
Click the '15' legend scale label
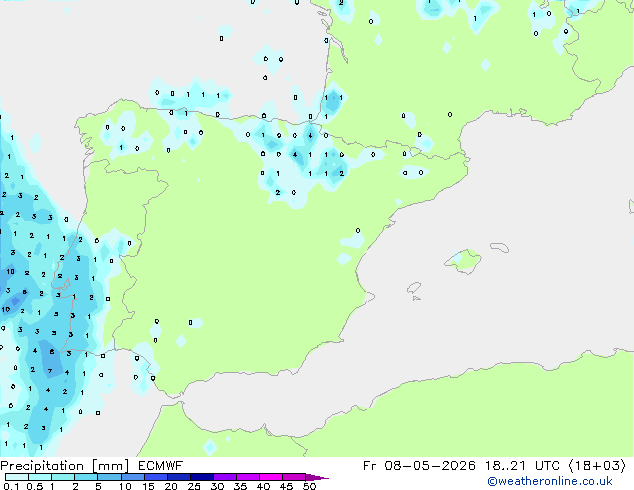pos(148,486)
